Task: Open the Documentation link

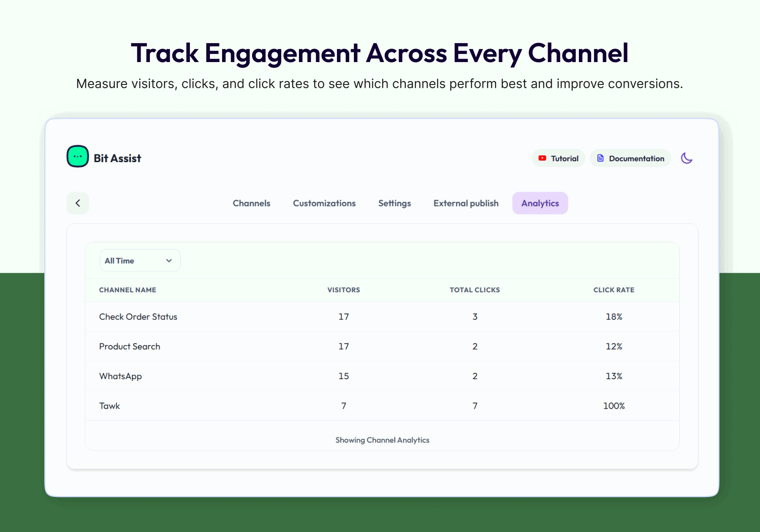Action: pos(630,158)
